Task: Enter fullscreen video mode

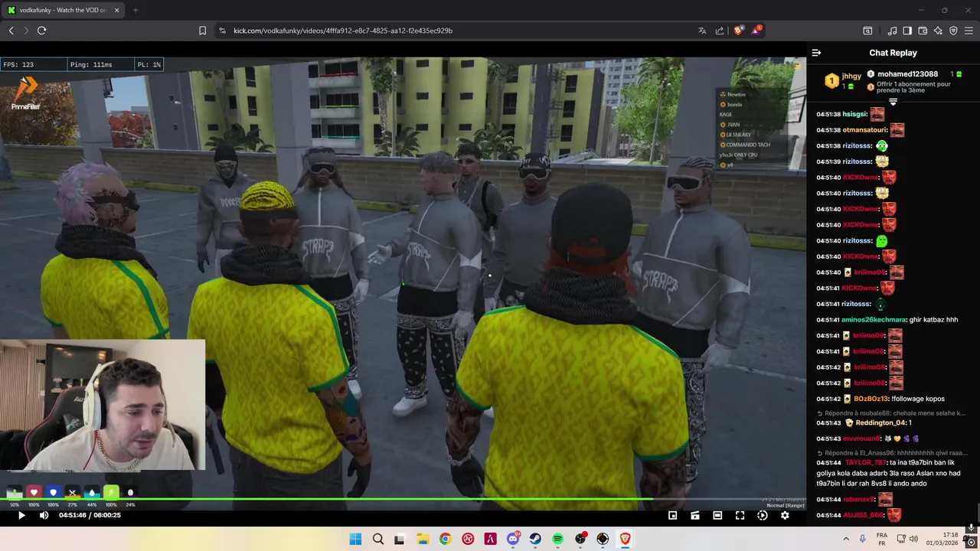Action: (740, 516)
